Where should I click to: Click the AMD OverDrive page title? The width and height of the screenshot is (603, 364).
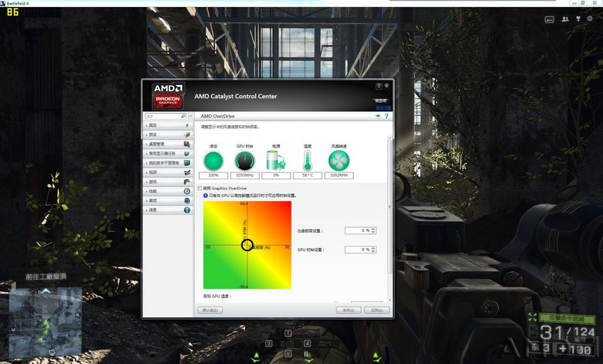(x=217, y=116)
